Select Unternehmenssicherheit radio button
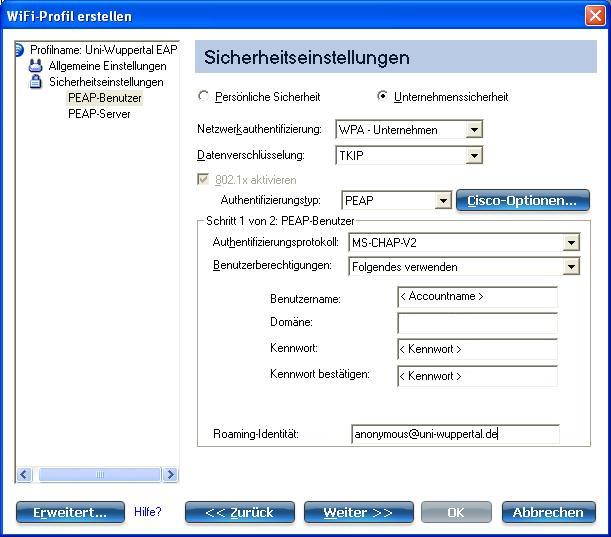The height and width of the screenshot is (537, 611). (x=382, y=96)
